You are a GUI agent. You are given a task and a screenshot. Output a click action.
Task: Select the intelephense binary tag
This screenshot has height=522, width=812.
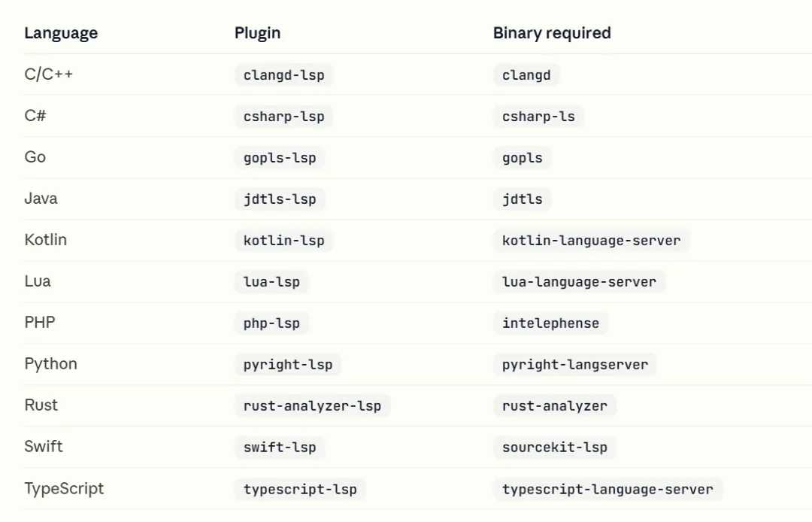tap(550, 323)
